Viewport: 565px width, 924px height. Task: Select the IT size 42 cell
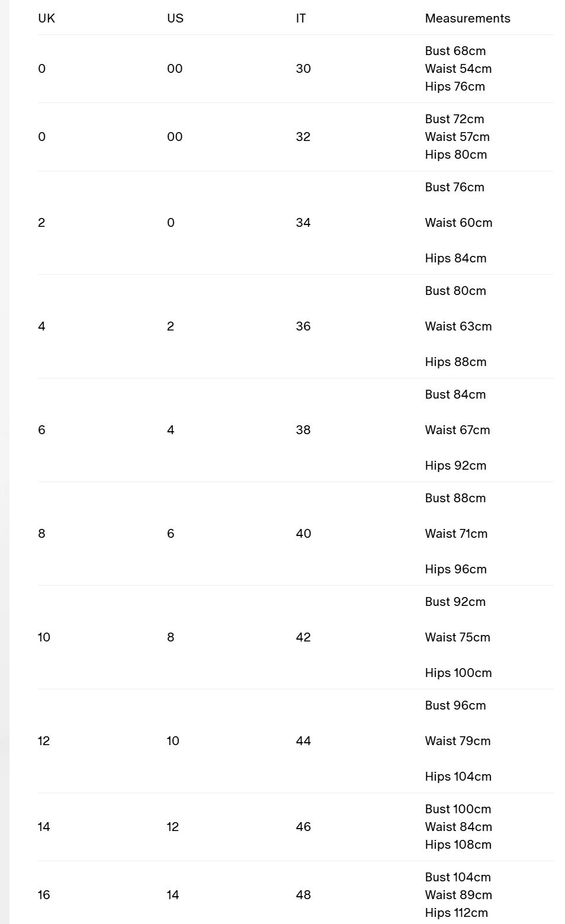303,637
